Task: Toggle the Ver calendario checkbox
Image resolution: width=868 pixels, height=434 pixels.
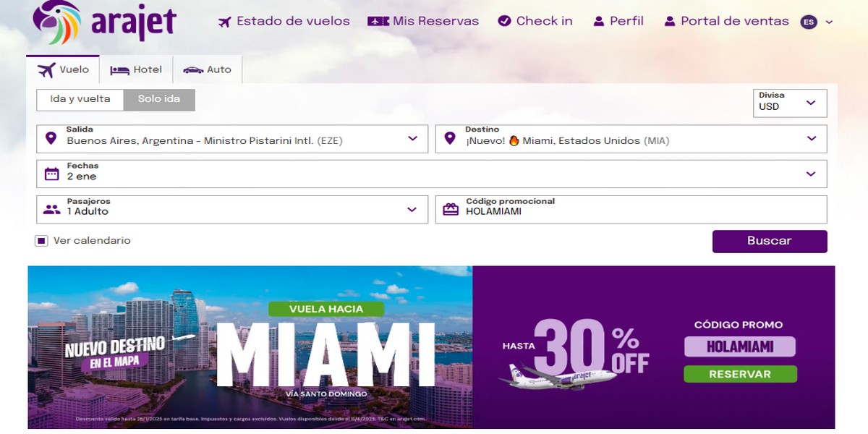Action: pyautogui.click(x=42, y=241)
